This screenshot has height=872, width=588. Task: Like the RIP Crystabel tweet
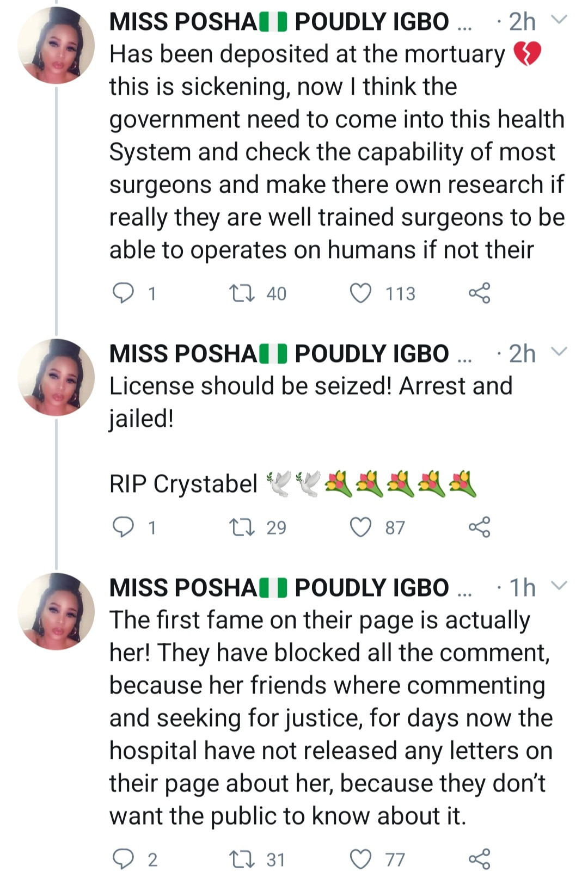coord(360,525)
